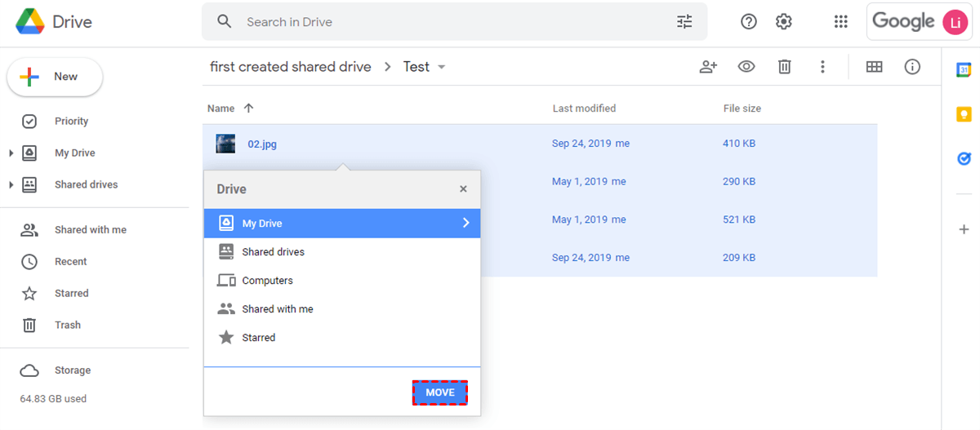Open the help question mark icon

[748, 22]
